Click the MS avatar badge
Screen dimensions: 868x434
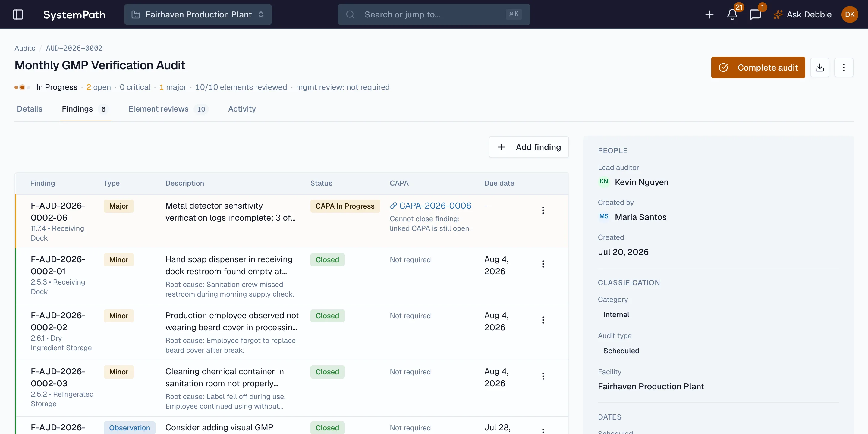pyautogui.click(x=603, y=217)
